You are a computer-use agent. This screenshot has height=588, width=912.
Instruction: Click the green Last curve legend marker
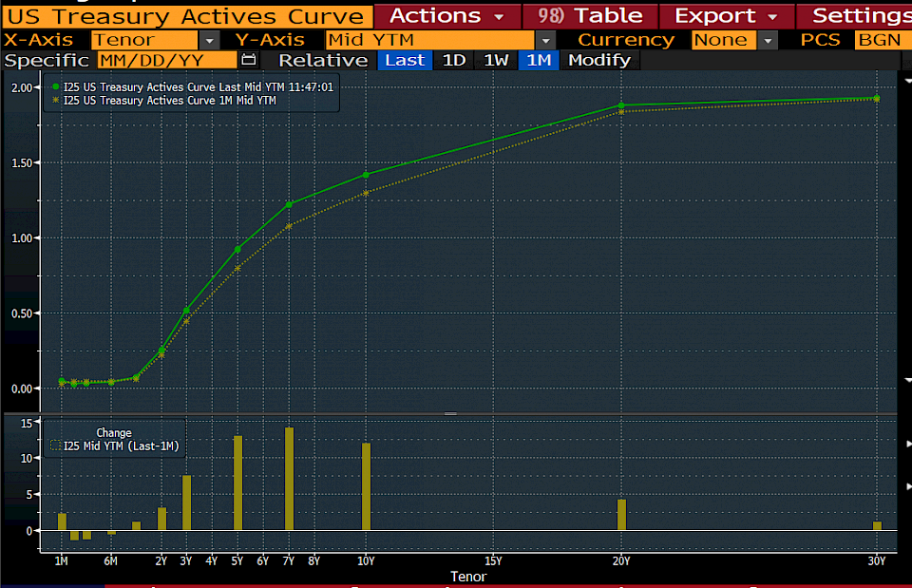click(56, 87)
